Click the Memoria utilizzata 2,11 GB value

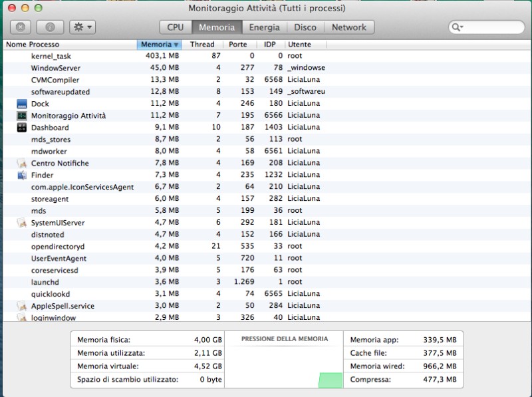[208, 353]
